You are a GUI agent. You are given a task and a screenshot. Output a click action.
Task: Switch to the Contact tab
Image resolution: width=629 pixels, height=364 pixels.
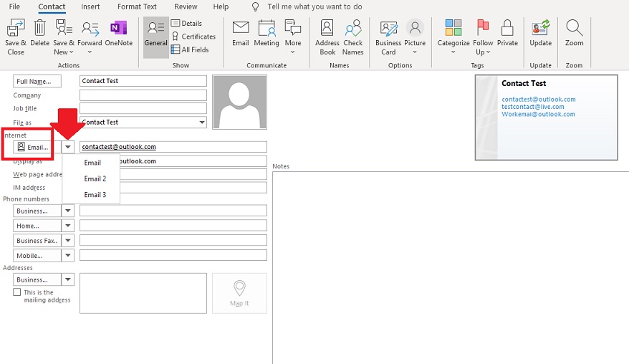[x=52, y=7]
